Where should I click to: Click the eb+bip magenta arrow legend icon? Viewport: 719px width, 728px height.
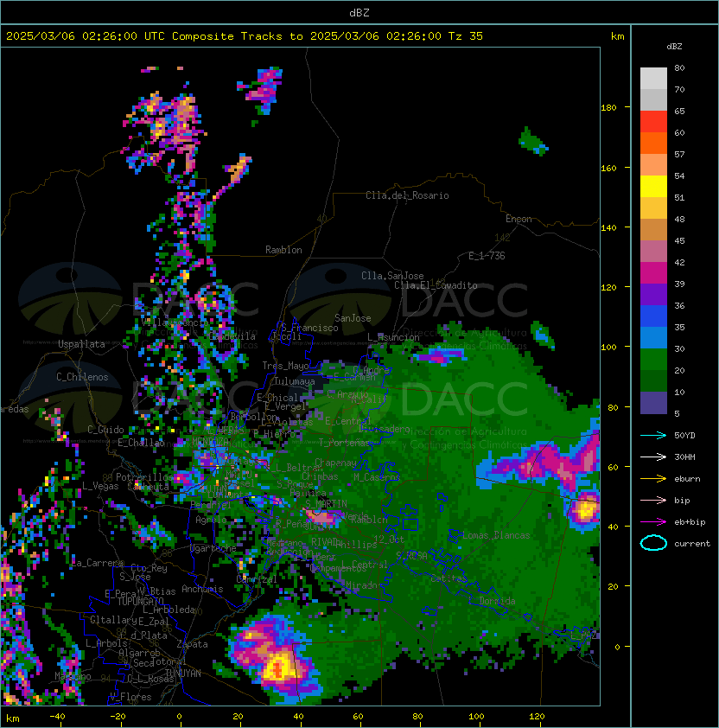pos(653,522)
